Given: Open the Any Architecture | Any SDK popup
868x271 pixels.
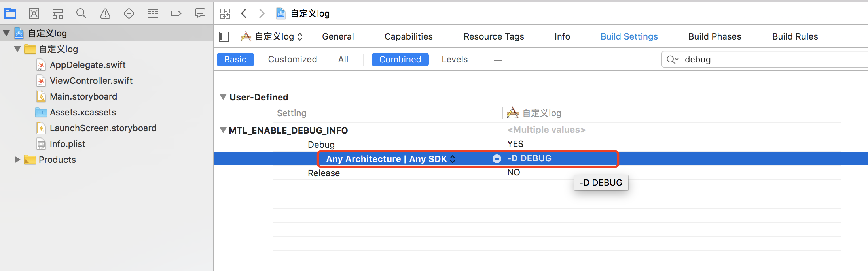Looking at the screenshot, I should 390,159.
